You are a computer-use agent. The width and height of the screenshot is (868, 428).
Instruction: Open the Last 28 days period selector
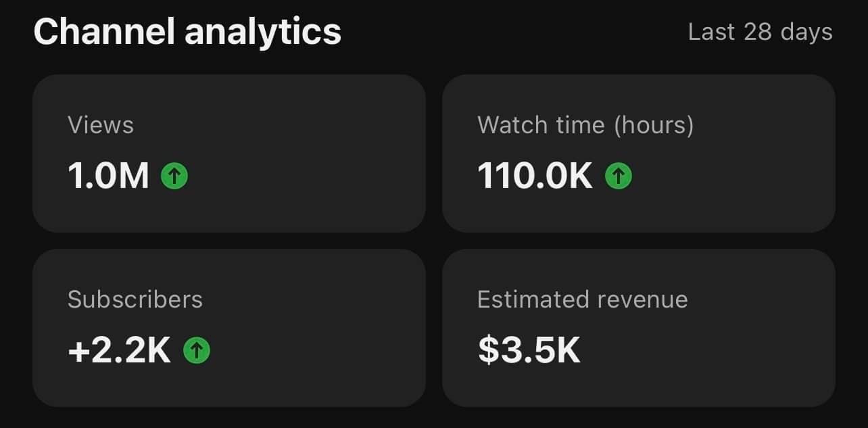tap(760, 32)
